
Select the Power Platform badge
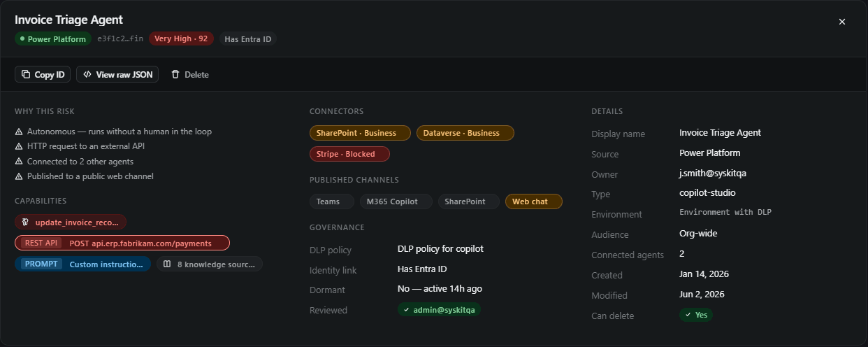(x=54, y=38)
